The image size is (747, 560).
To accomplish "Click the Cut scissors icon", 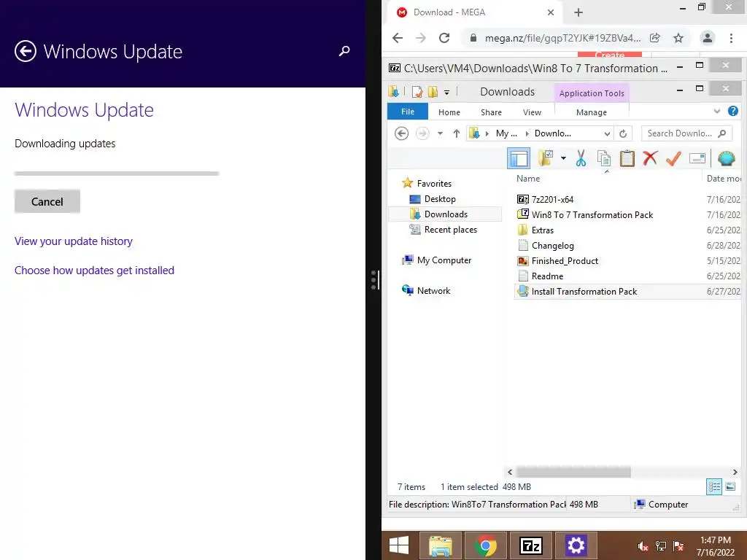I will [581, 158].
